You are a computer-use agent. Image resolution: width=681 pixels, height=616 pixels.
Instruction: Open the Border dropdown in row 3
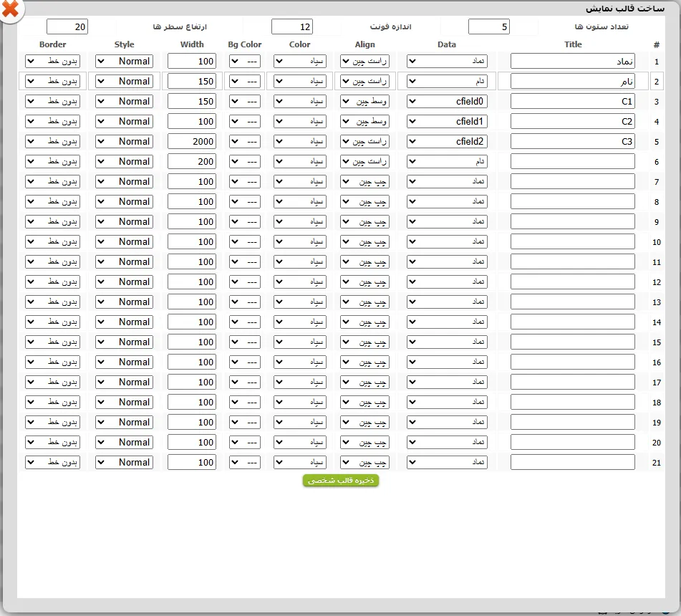[52, 101]
